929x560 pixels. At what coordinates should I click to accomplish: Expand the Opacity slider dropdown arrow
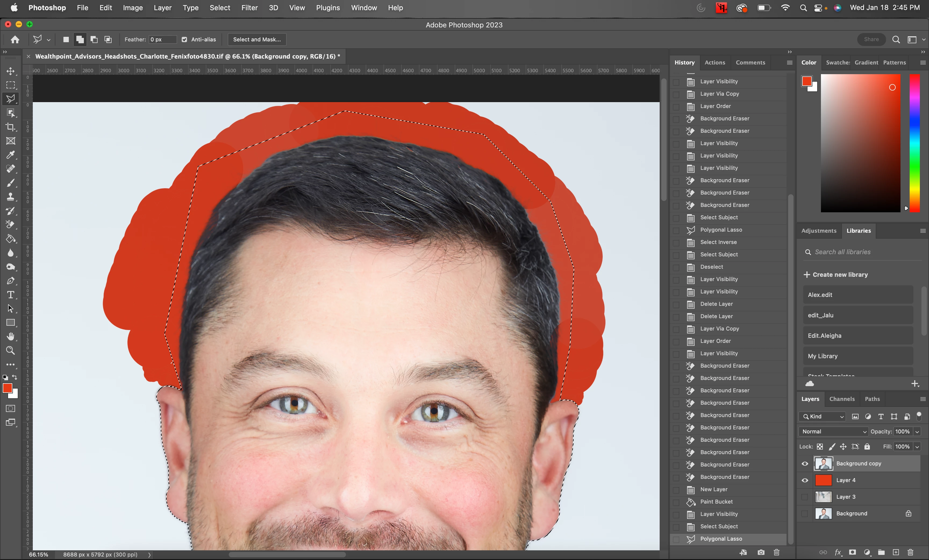[917, 432]
